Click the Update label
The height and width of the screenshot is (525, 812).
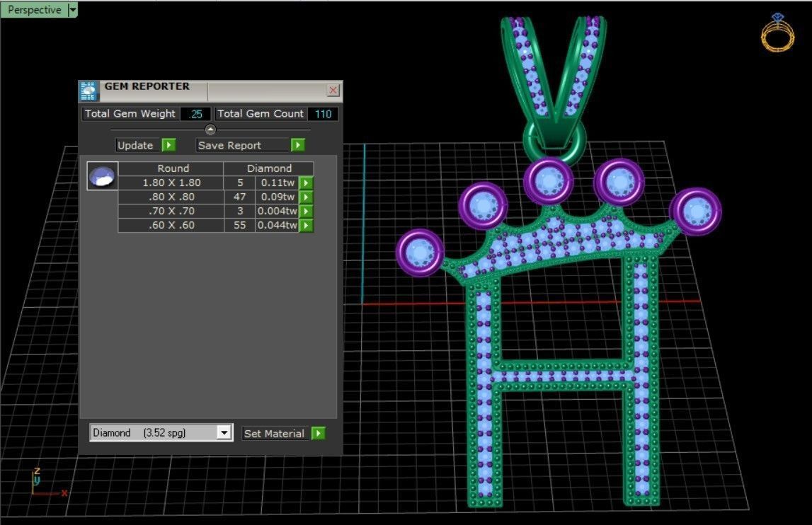click(135, 146)
